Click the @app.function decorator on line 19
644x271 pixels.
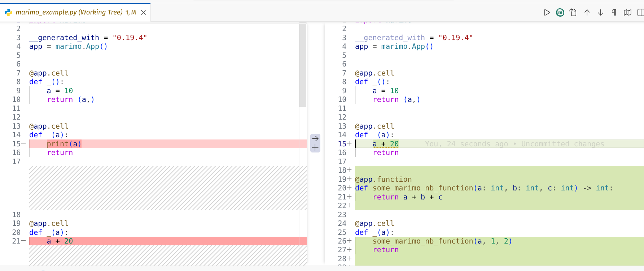click(x=383, y=179)
